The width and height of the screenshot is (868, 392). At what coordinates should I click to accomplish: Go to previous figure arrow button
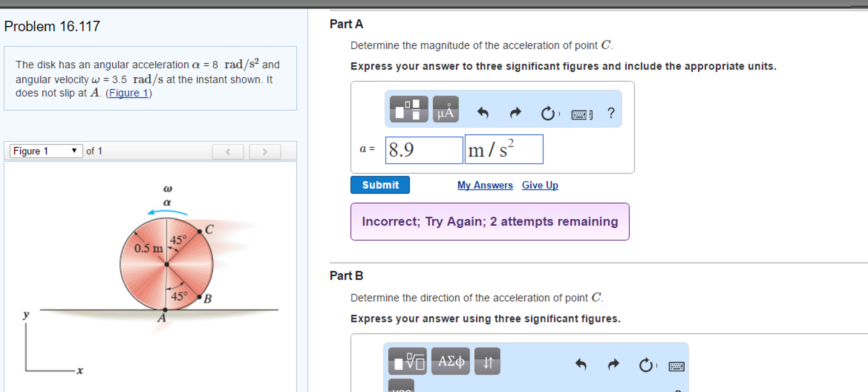(228, 151)
